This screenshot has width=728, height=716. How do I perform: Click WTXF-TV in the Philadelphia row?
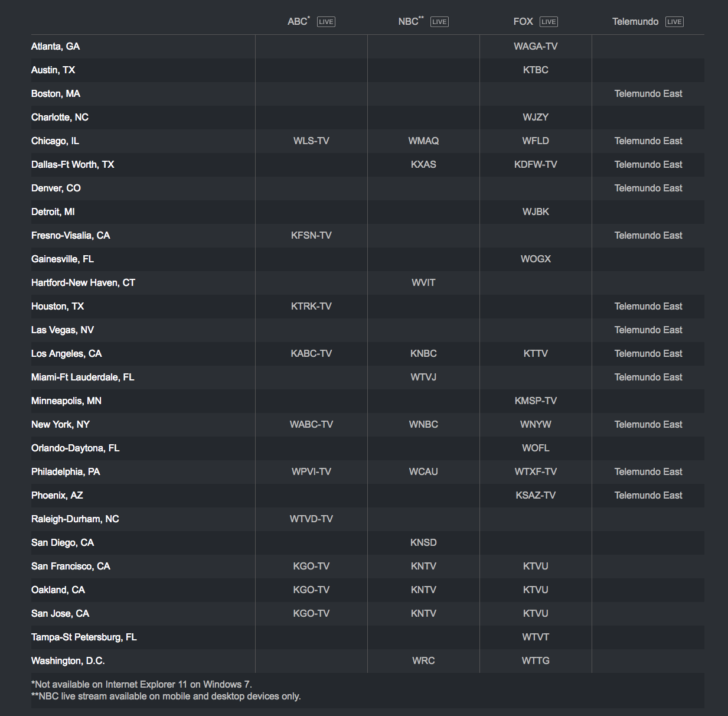pyautogui.click(x=536, y=472)
